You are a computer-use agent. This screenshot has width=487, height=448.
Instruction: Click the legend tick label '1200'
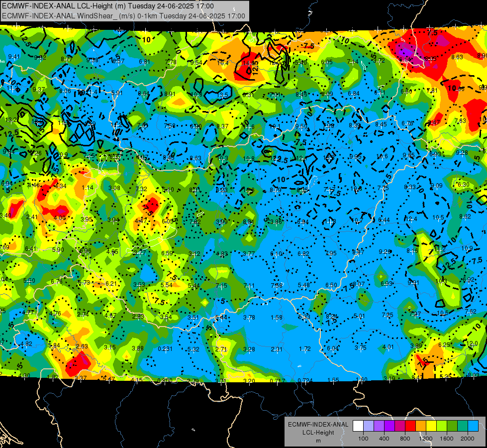point(426,439)
